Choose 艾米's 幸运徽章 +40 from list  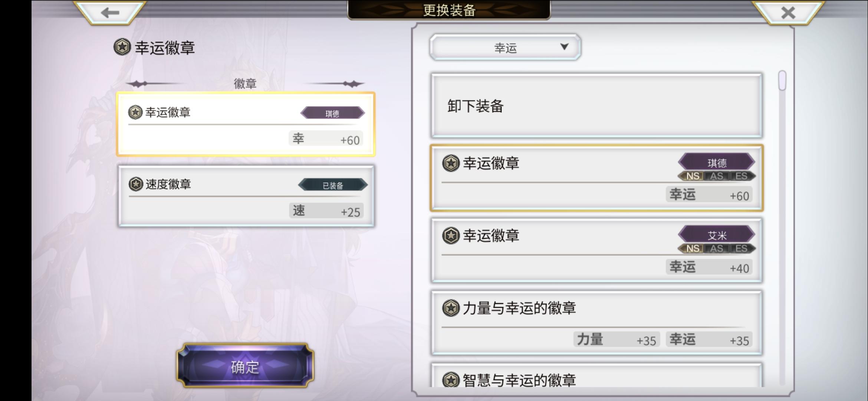[x=596, y=251]
